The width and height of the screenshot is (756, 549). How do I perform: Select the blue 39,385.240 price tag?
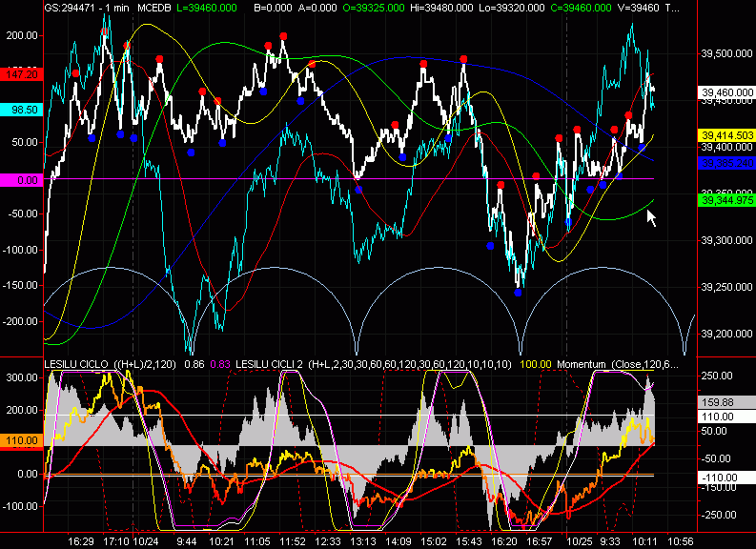click(727, 163)
